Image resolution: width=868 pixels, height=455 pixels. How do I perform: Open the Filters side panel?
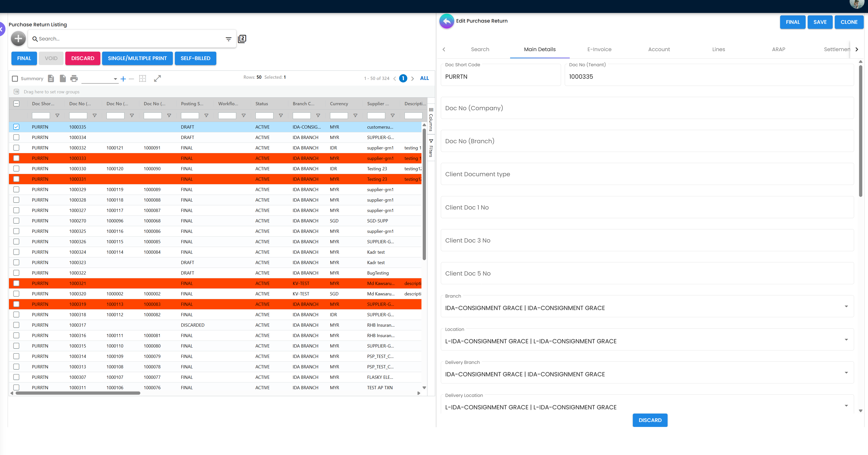pyautogui.click(x=431, y=148)
